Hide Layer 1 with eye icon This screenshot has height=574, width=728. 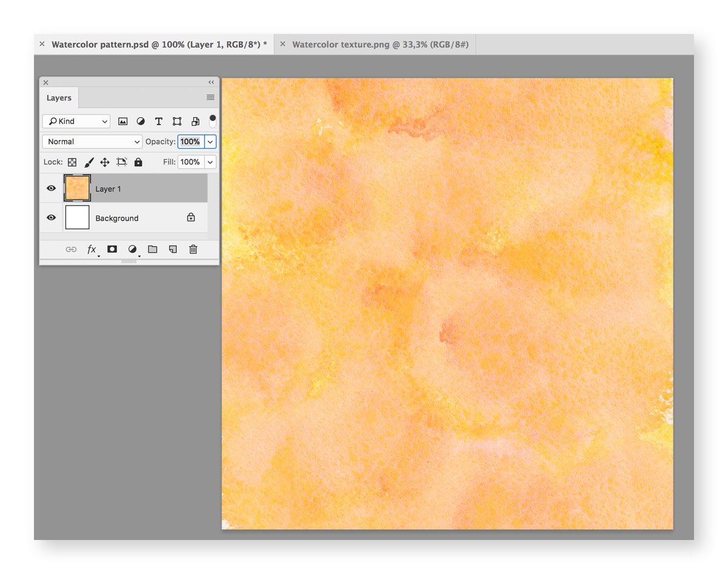pos(52,189)
